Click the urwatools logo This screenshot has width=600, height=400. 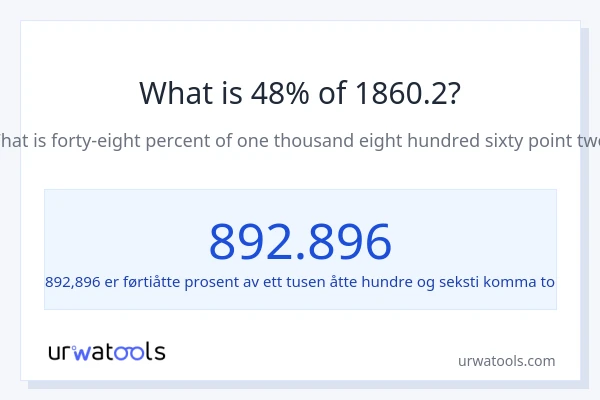106,351
